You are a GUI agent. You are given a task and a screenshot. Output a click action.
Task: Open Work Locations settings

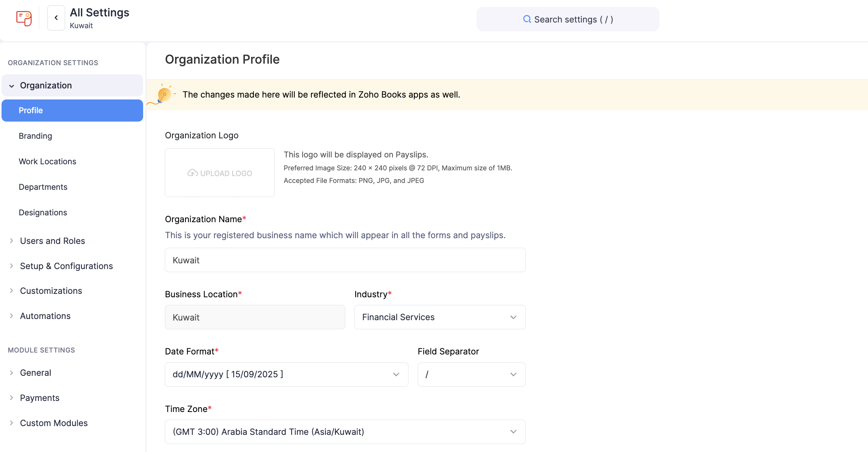pos(47,161)
